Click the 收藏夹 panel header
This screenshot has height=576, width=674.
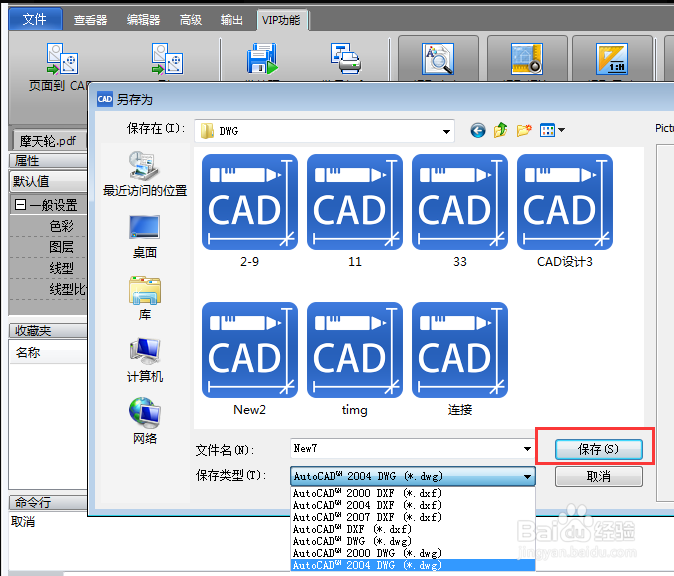[48, 331]
